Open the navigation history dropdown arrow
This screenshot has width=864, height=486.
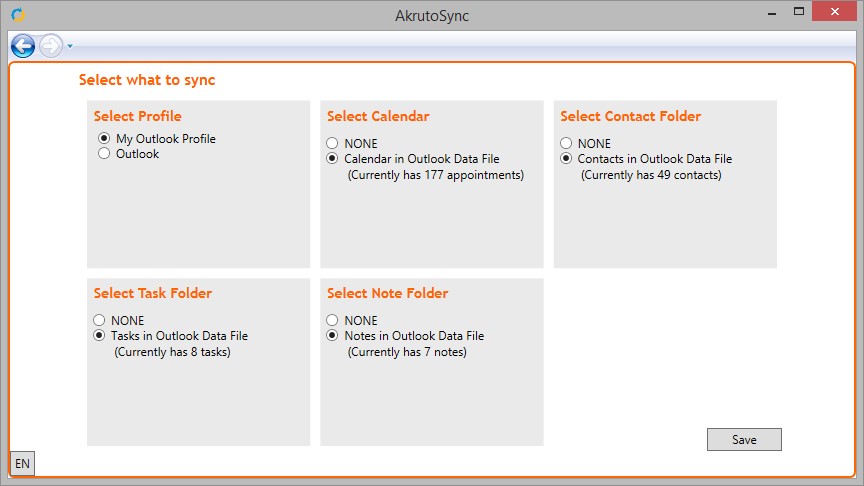tap(70, 46)
